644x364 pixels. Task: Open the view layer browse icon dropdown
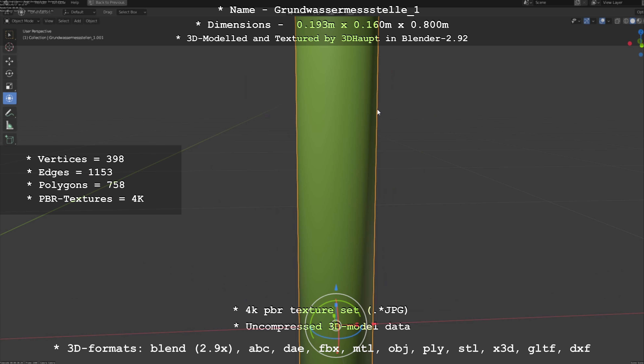(595, 2)
